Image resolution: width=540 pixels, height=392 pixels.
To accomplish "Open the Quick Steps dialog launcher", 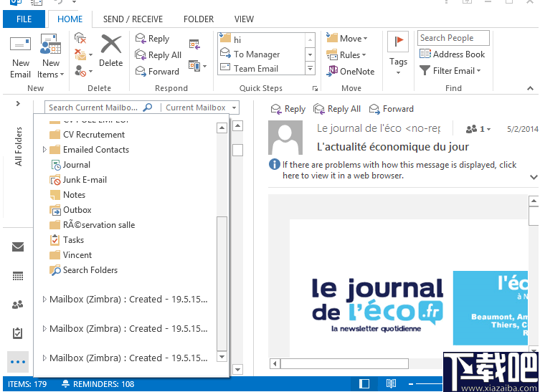I will (x=315, y=88).
